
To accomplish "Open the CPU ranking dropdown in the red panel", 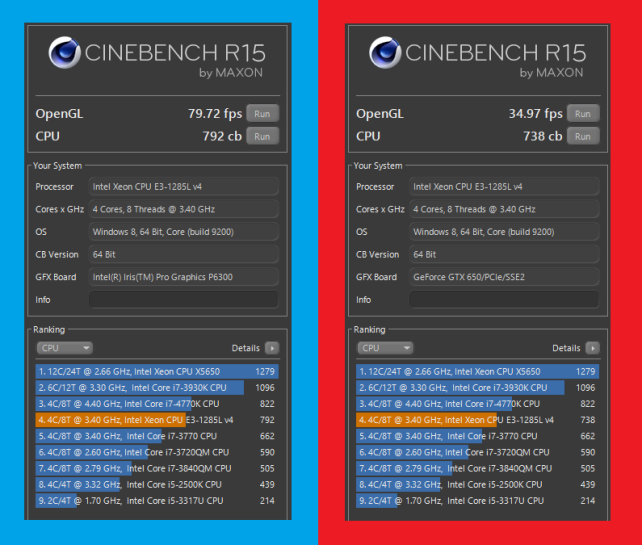I will click(386, 348).
